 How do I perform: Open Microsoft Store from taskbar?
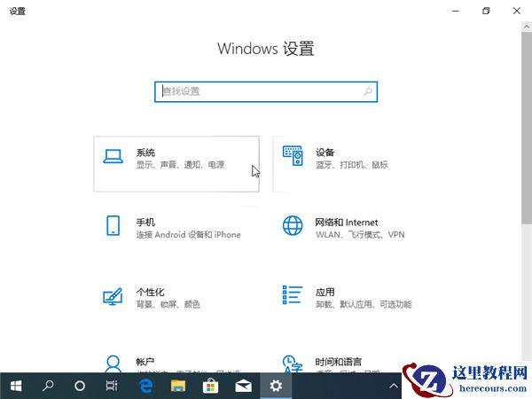tap(211, 386)
